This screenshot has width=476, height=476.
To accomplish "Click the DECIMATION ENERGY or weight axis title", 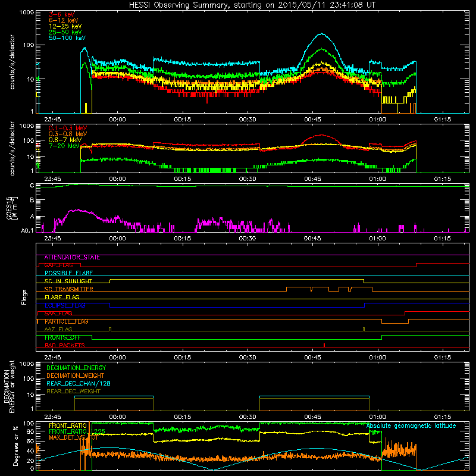I will click(9, 386).
